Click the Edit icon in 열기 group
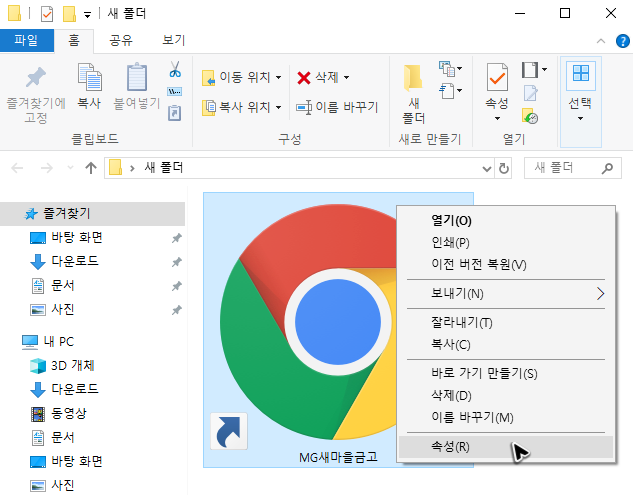The image size is (633, 495). (x=530, y=93)
